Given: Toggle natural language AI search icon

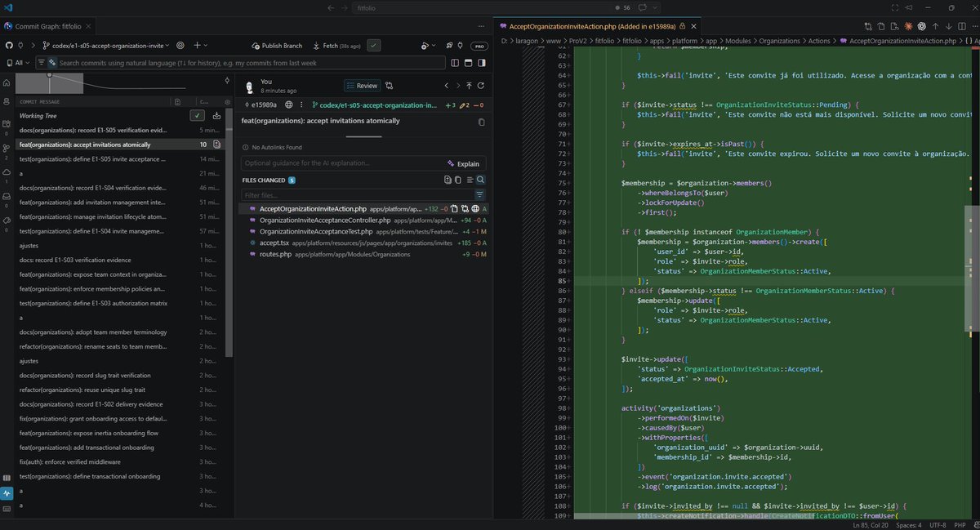Looking at the screenshot, I should point(54,62).
